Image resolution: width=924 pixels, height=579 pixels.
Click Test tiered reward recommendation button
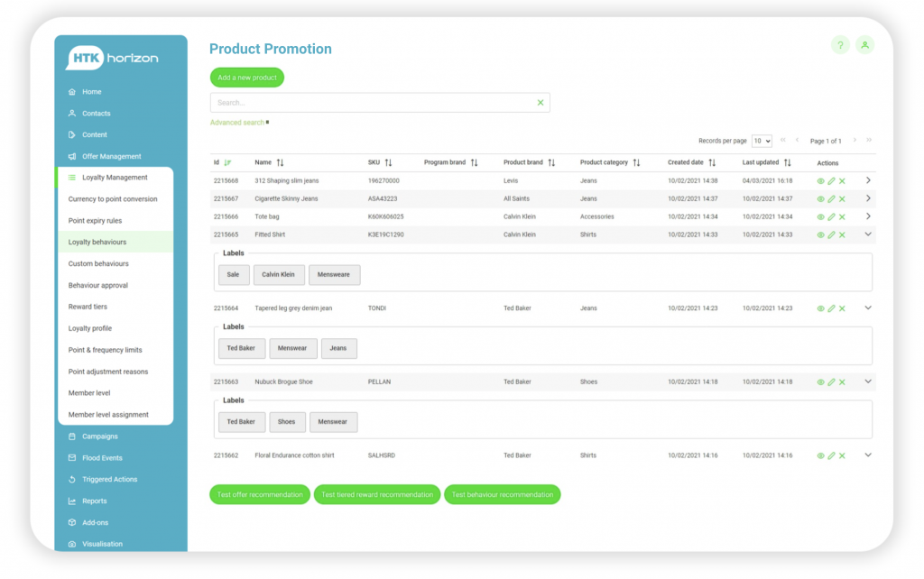(x=377, y=495)
